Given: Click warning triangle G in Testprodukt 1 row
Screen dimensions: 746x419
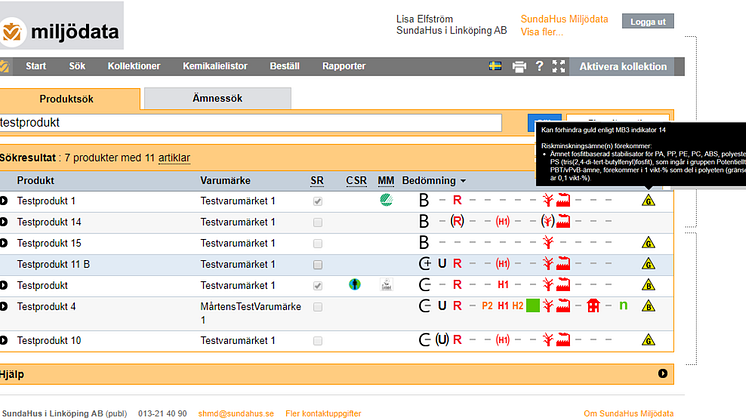Looking at the screenshot, I should click(x=648, y=200).
